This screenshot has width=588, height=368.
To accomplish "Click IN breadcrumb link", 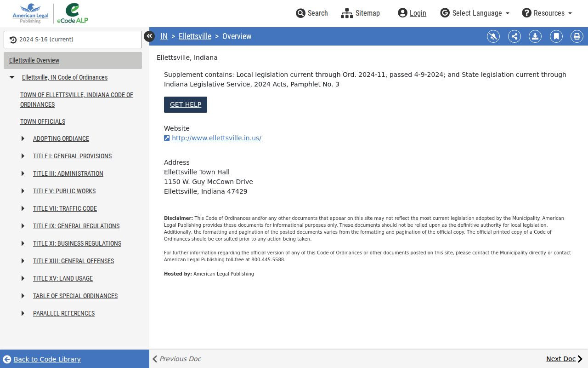I will pyautogui.click(x=164, y=36).
